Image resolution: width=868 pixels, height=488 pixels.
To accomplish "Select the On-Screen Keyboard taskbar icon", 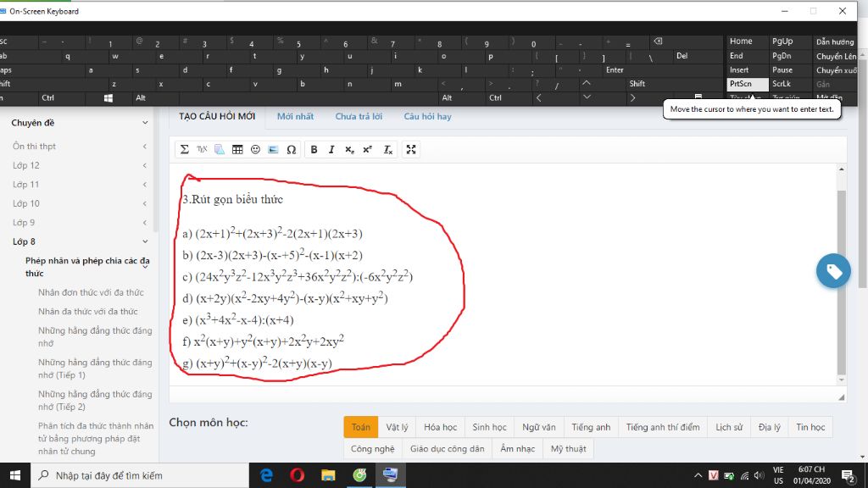I will 390,475.
